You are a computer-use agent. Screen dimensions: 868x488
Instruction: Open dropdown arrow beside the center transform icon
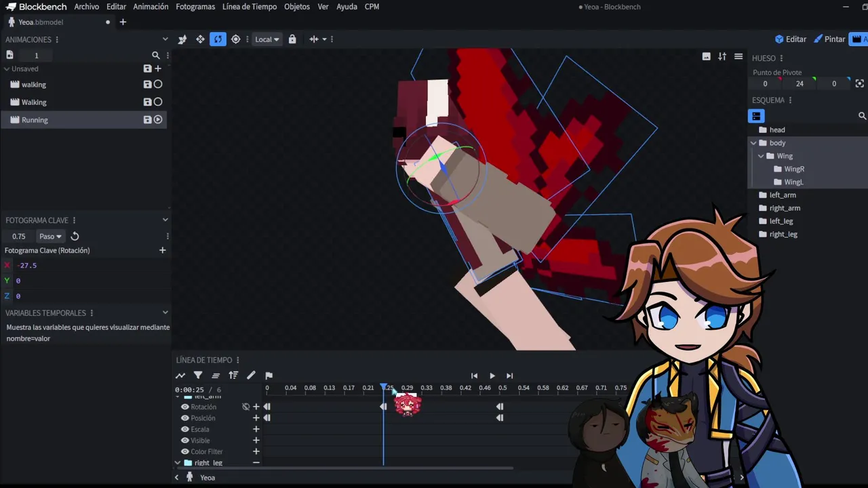324,39
